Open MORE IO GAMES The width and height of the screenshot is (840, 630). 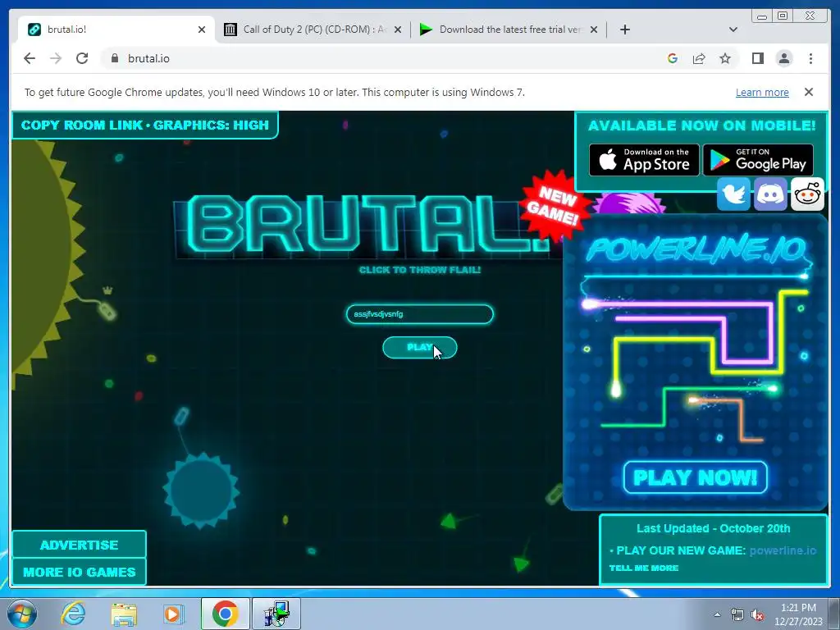click(x=80, y=572)
